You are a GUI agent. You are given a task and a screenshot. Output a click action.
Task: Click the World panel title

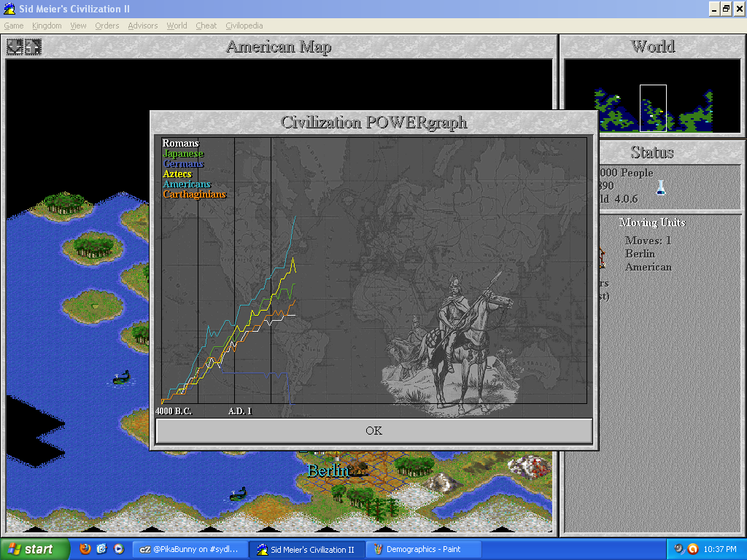tap(653, 47)
